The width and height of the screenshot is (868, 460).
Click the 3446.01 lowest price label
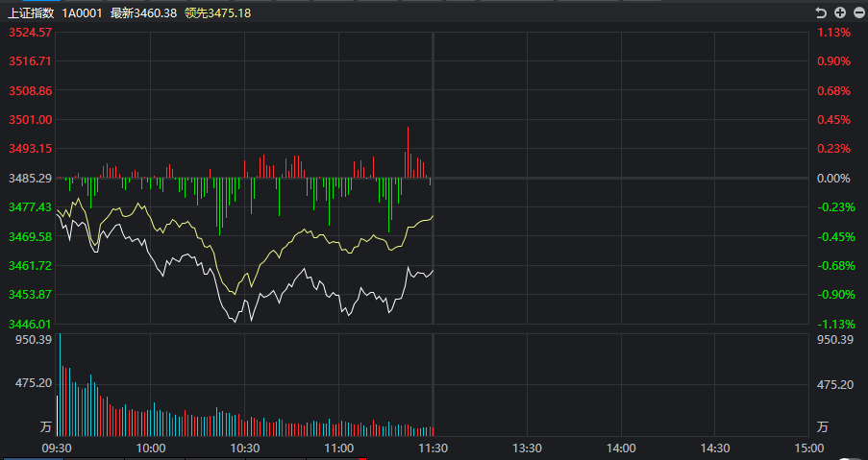31,324
